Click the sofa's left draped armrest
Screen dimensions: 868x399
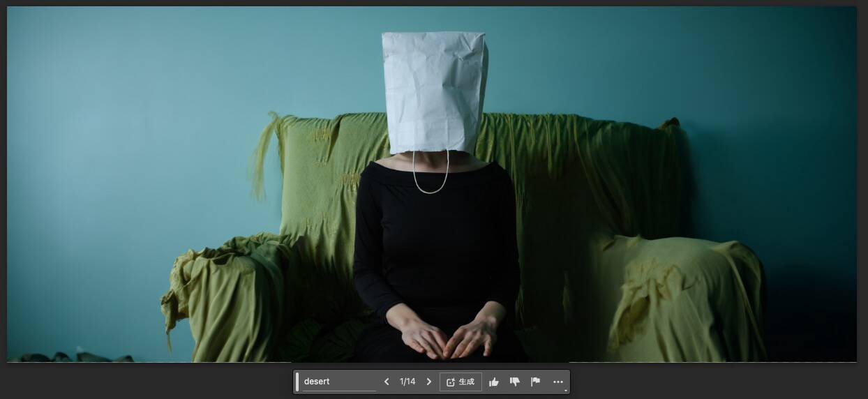pyautogui.click(x=223, y=293)
